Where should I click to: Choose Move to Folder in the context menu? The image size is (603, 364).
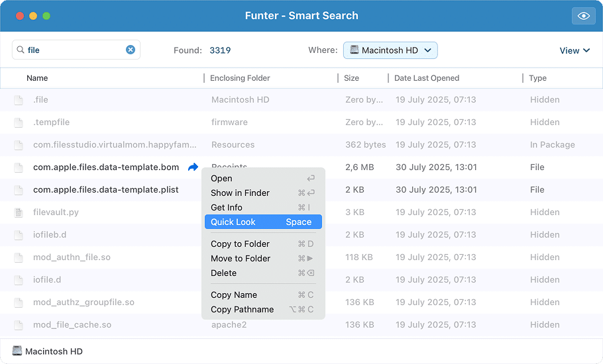263,258
